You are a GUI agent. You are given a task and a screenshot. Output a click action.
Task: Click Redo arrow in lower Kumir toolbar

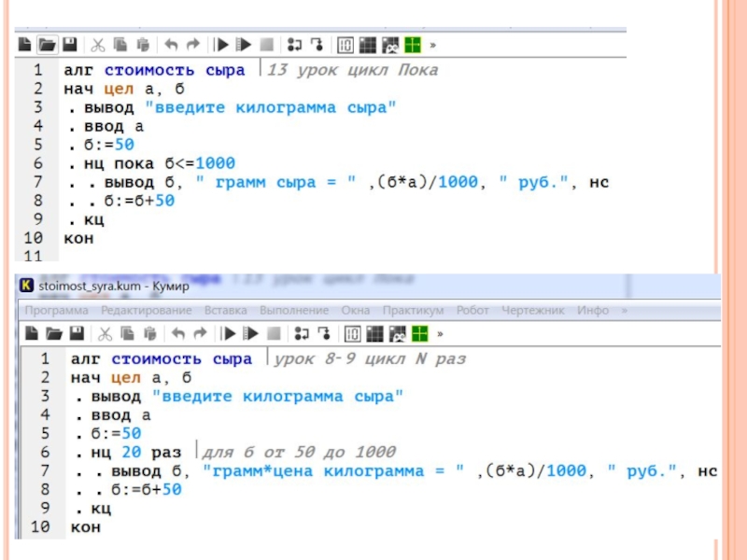(200, 333)
